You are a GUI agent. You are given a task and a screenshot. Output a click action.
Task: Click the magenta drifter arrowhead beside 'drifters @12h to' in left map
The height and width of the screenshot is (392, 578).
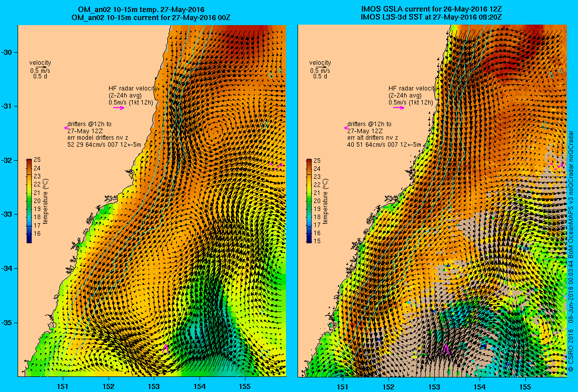coord(66,128)
